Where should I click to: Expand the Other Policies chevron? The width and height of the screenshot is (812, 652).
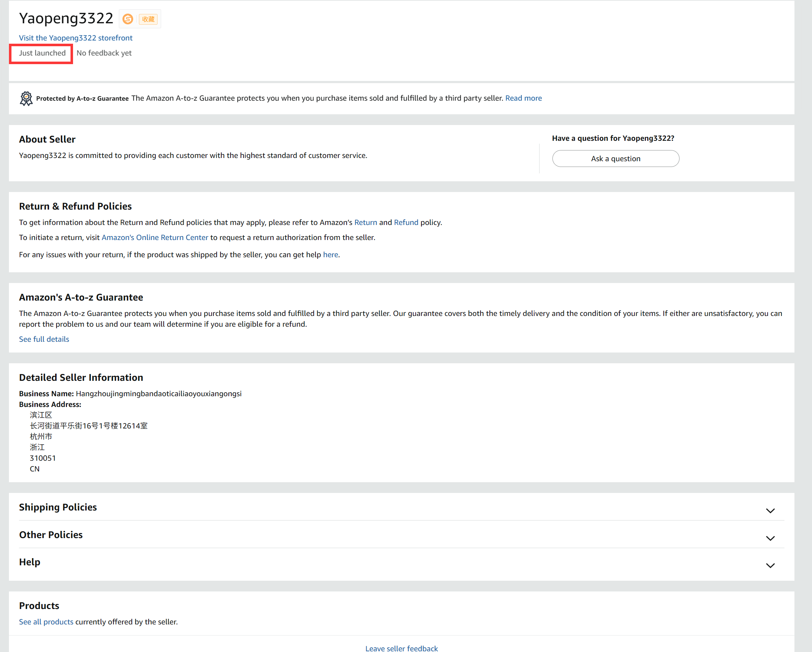click(x=770, y=538)
